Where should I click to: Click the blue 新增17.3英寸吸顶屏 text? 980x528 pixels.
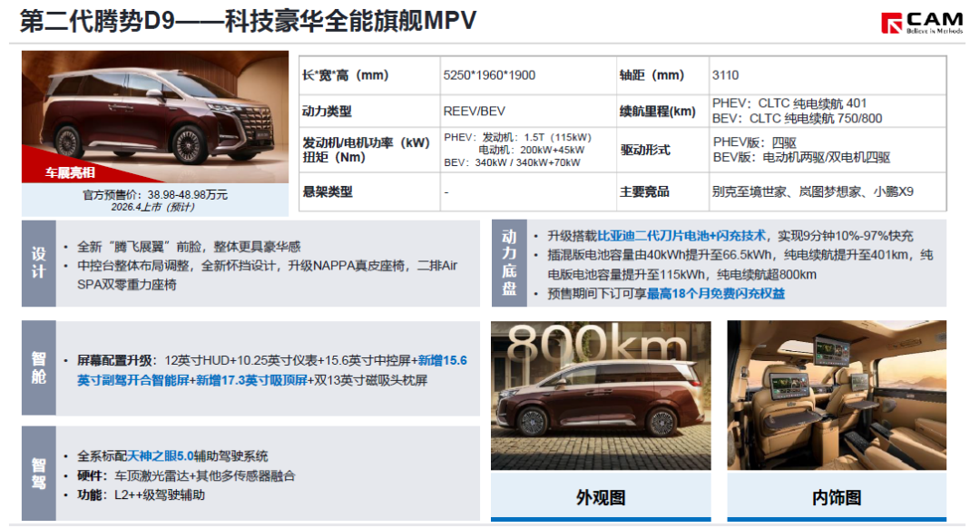pyautogui.click(x=251, y=380)
